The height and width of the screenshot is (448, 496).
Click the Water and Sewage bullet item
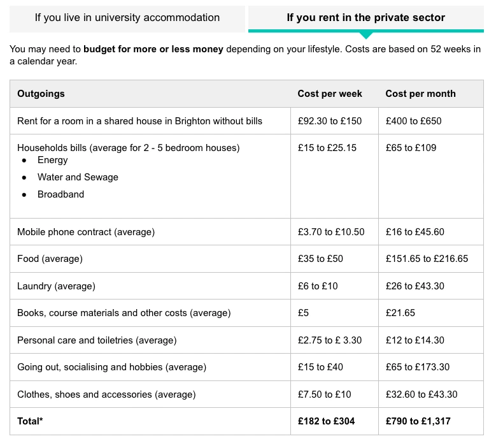click(78, 177)
